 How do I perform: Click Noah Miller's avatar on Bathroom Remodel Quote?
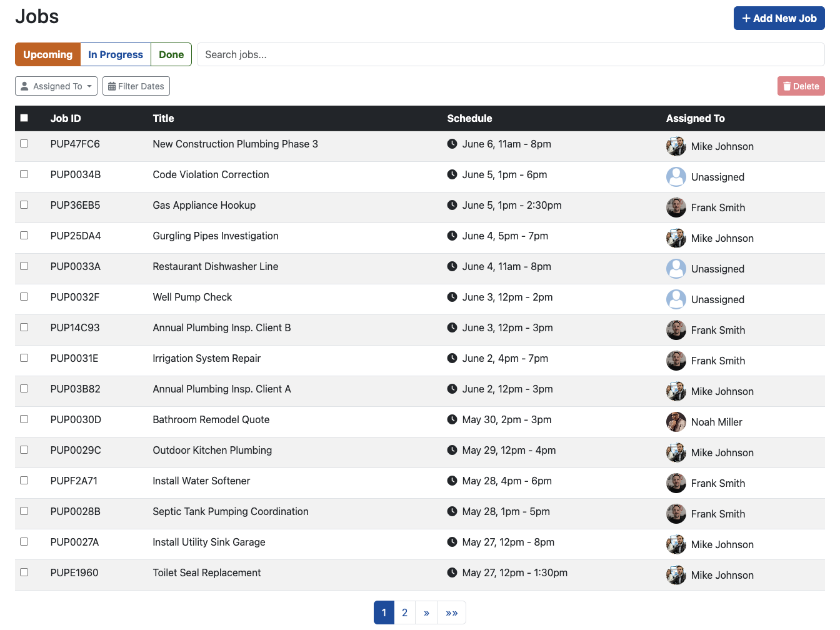(x=676, y=421)
